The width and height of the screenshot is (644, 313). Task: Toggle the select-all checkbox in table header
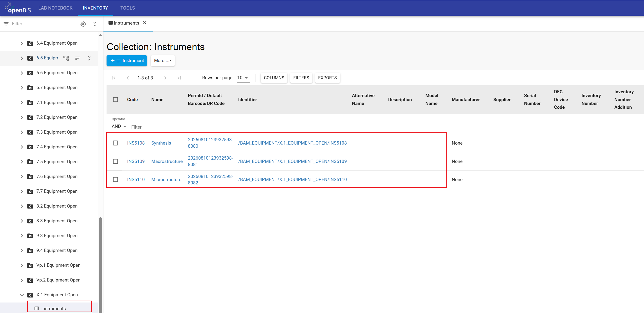coord(116,99)
